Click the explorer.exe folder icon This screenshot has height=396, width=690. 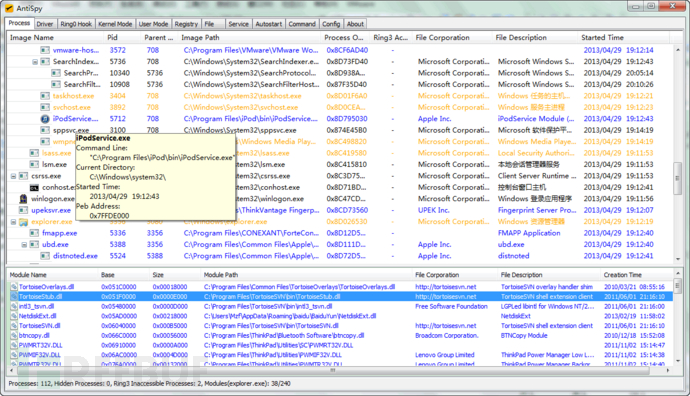[23, 222]
